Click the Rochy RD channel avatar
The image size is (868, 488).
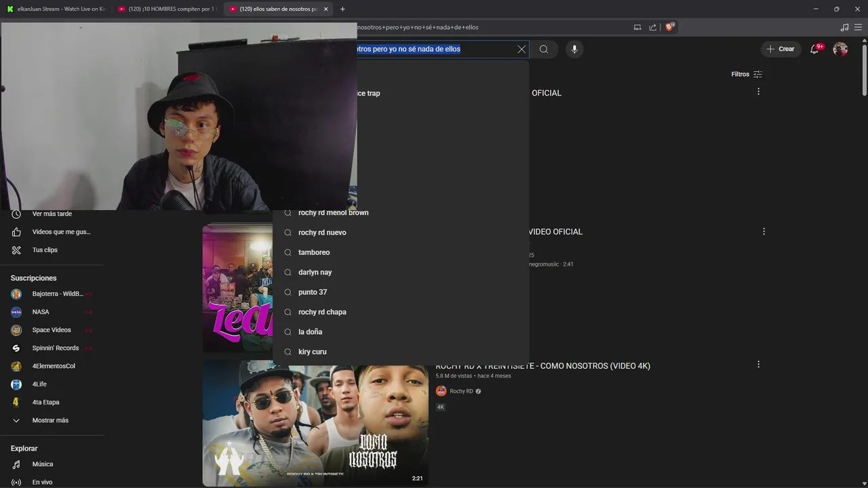[441, 391]
